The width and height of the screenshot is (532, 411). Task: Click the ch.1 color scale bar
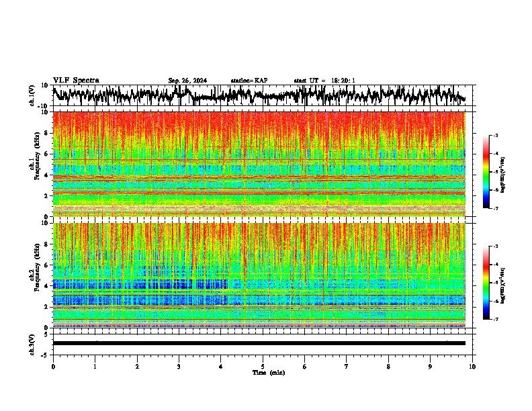tap(486, 172)
